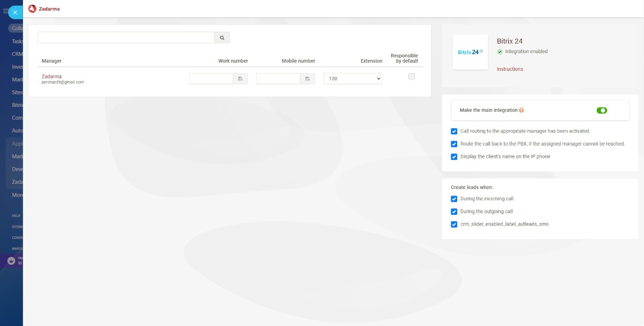The height and width of the screenshot is (326, 644).
Task: Click the help question mark beside main integration
Action: [x=521, y=110]
